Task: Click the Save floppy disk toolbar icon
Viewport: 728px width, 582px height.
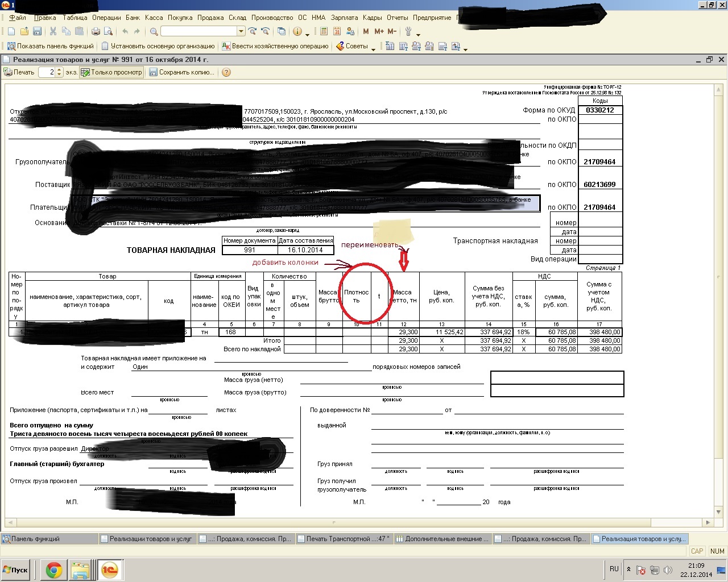Action: coord(38,32)
